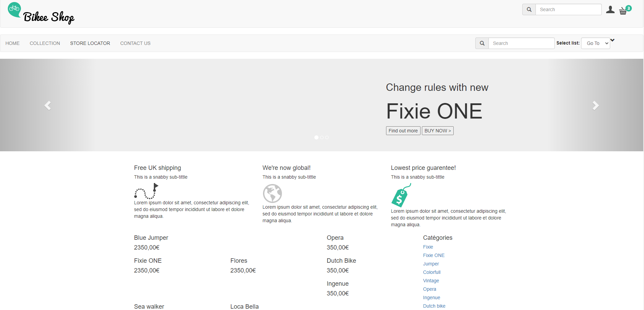The image size is (644, 310).
Task: Click the top header search magnifier icon
Action: [x=529, y=9]
